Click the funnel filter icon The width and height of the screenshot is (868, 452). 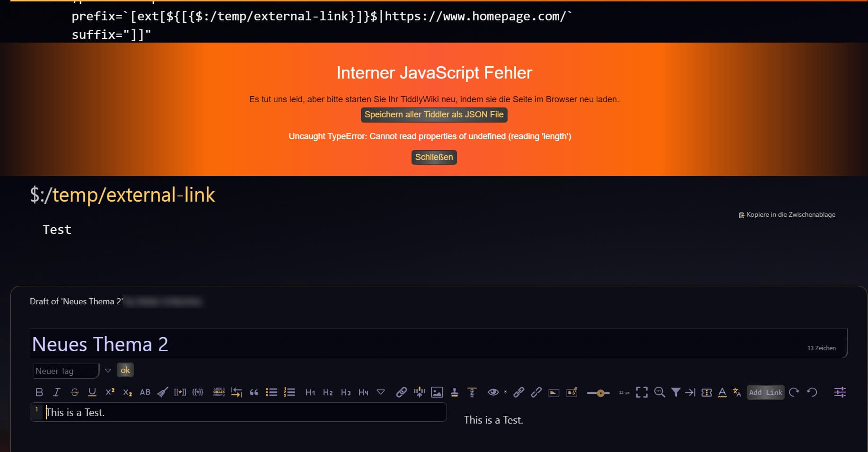[676, 392]
